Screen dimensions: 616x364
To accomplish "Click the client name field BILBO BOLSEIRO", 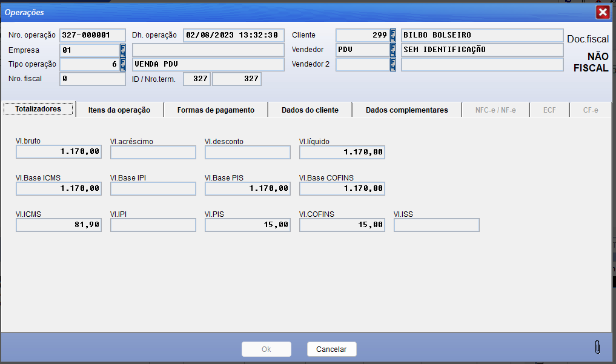I will (x=482, y=35).
